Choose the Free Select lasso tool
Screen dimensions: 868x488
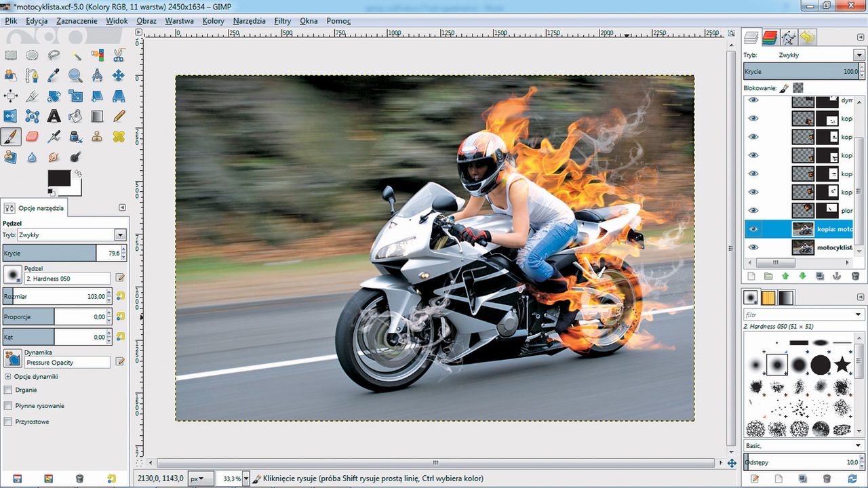(x=54, y=56)
